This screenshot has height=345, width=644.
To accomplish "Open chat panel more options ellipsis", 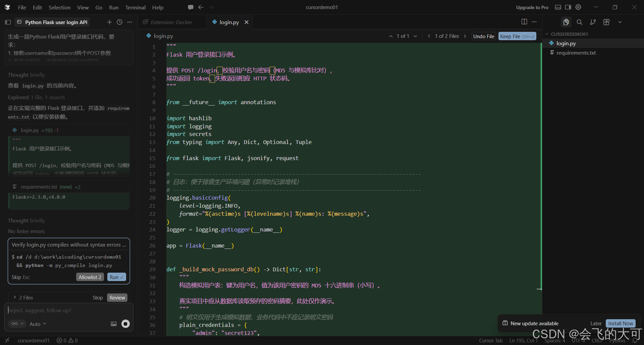I will coord(130,22).
